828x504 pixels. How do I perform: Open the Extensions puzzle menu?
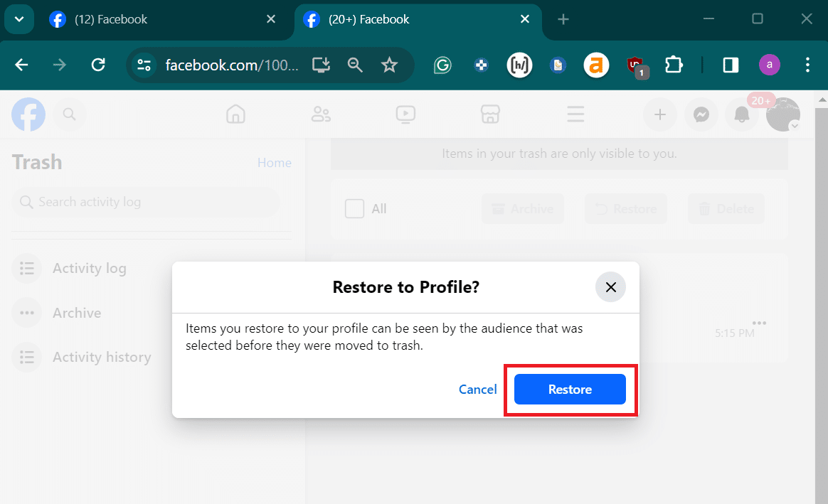pos(674,65)
